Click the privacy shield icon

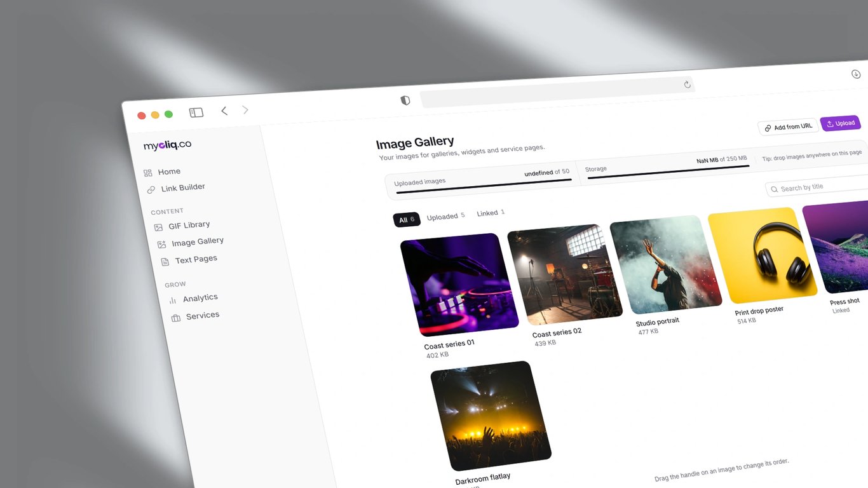coord(405,100)
